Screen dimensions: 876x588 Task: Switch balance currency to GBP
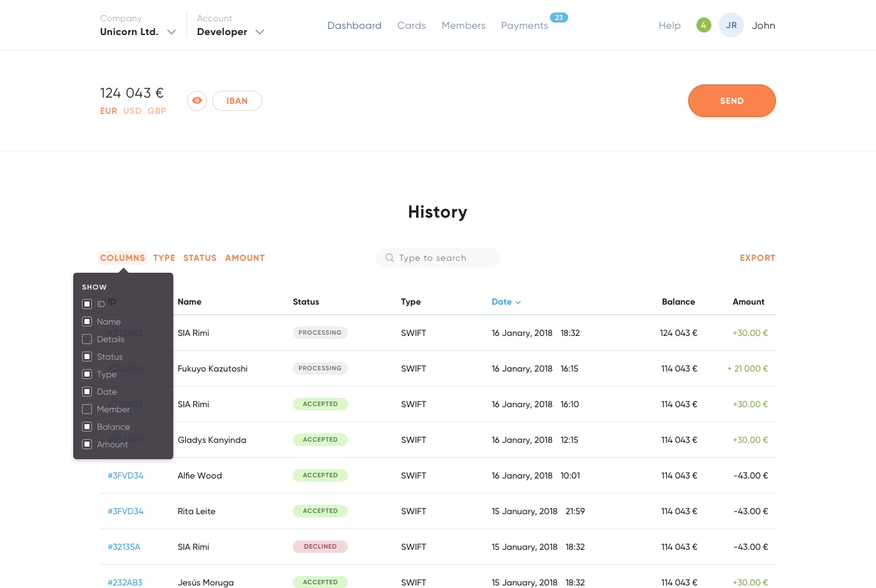click(x=157, y=111)
